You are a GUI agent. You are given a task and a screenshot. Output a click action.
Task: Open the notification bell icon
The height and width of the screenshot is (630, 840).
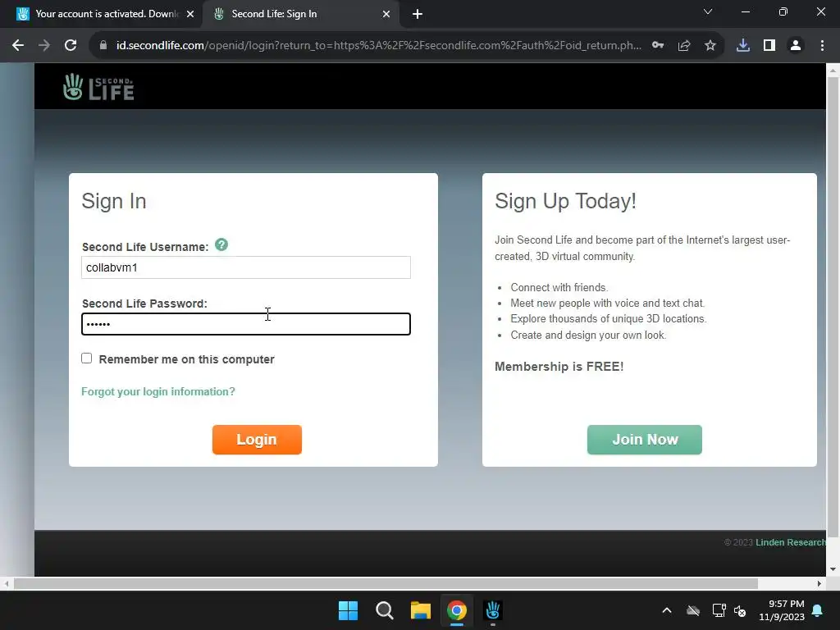click(x=818, y=610)
